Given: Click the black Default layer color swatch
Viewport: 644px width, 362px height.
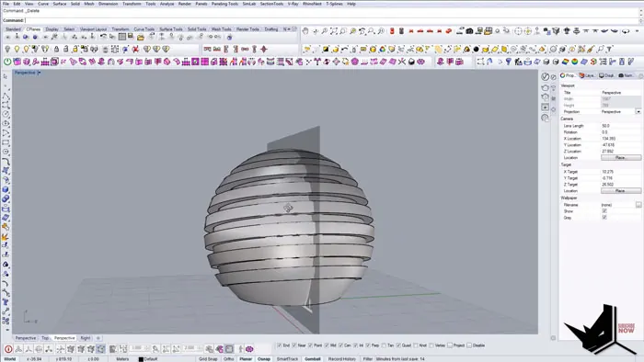Looking at the screenshot, I should coord(141,359).
